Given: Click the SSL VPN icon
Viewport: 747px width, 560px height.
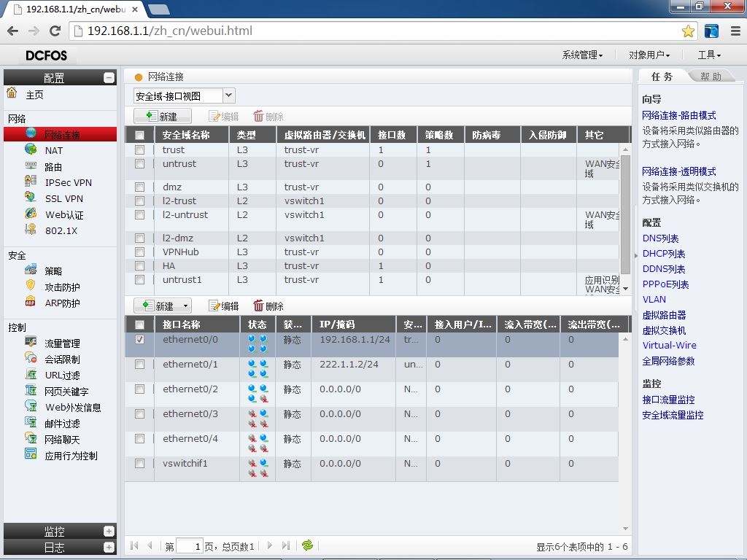Looking at the screenshot, I should point(31,198).
